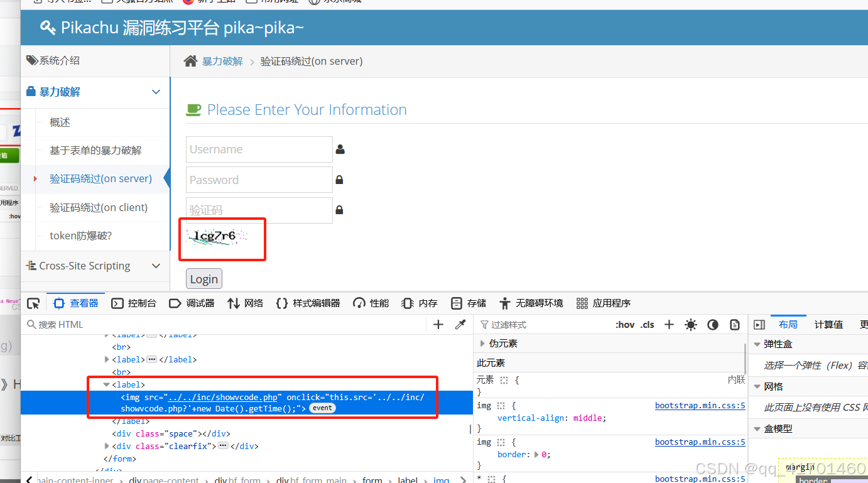Switch to the 调试器 debugger tab
The width and height of the screenshot is (868, 483).
click(192, 303)
